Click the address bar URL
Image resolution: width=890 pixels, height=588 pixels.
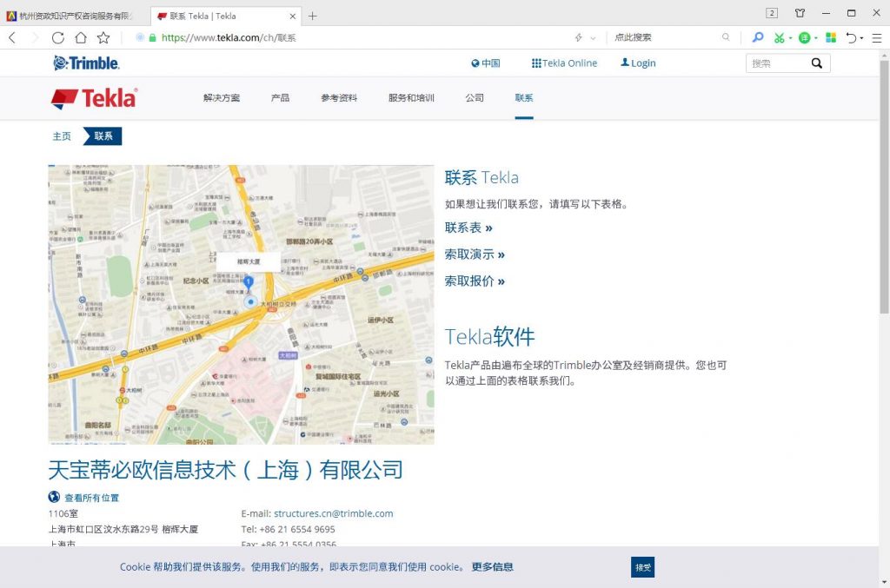pyautogui.click(x=229, y=38)
